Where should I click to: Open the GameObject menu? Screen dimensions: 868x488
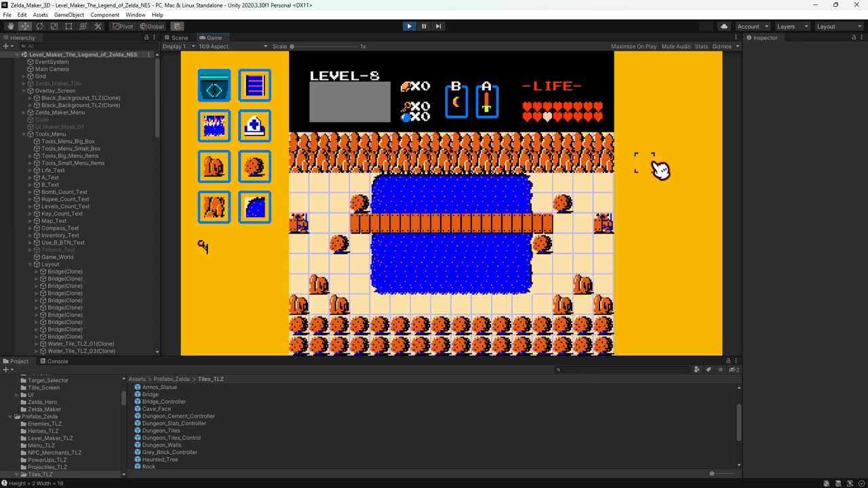click(x=68, y=15)
